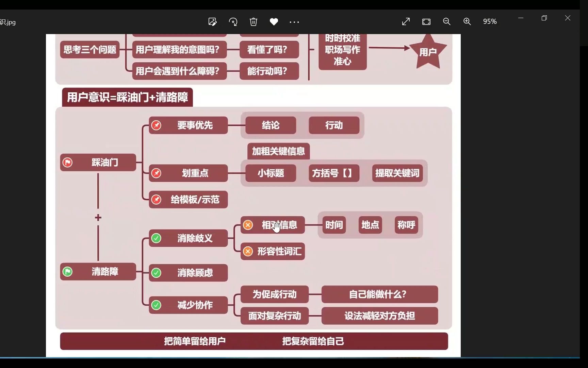The width and height of the screenshot is (588, 368).
Task: Click the 减少协作 label
Action: click(x=195, y=305)
